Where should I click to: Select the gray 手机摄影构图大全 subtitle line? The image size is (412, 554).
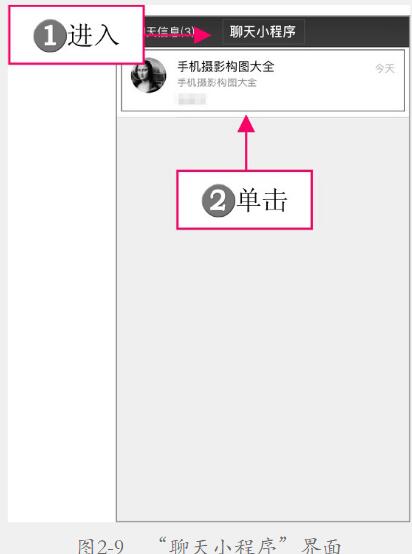[x=217, y=83]
